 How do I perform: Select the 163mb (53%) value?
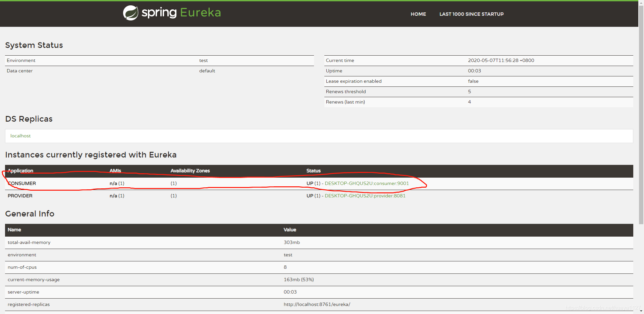click(x=299, y=279)
